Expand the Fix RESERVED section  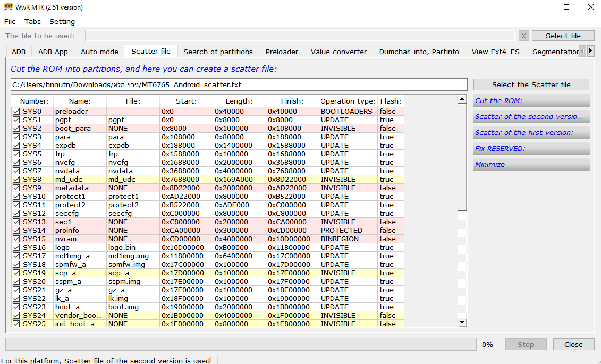click(531, 149)
